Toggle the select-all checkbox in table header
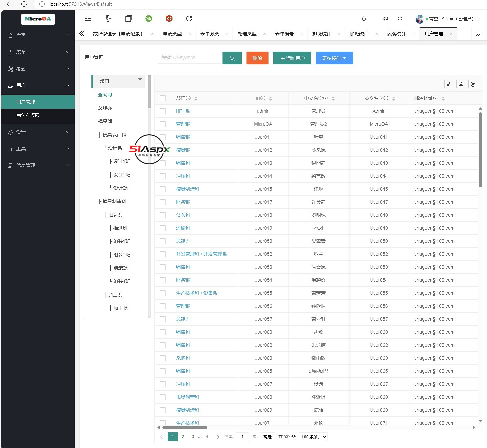The width and height of the screenshot is (487, 448). 163,98
